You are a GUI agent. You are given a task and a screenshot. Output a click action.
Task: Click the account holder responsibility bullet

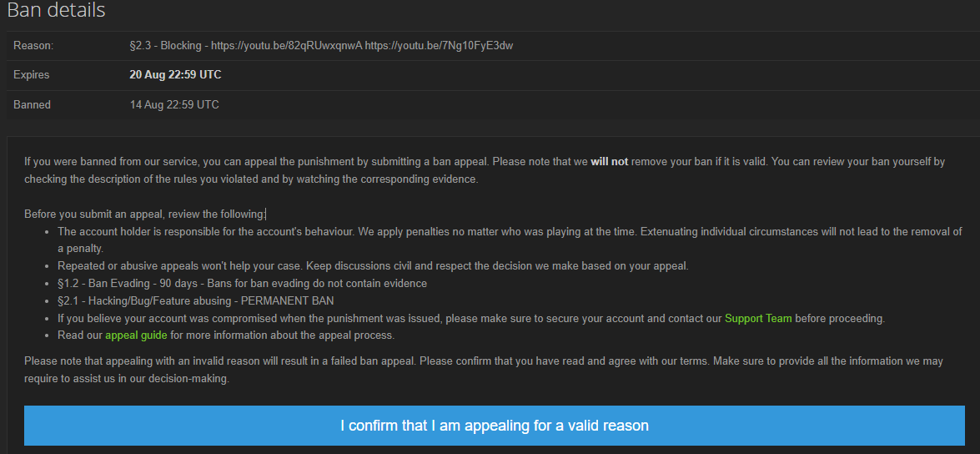point(510,240)
